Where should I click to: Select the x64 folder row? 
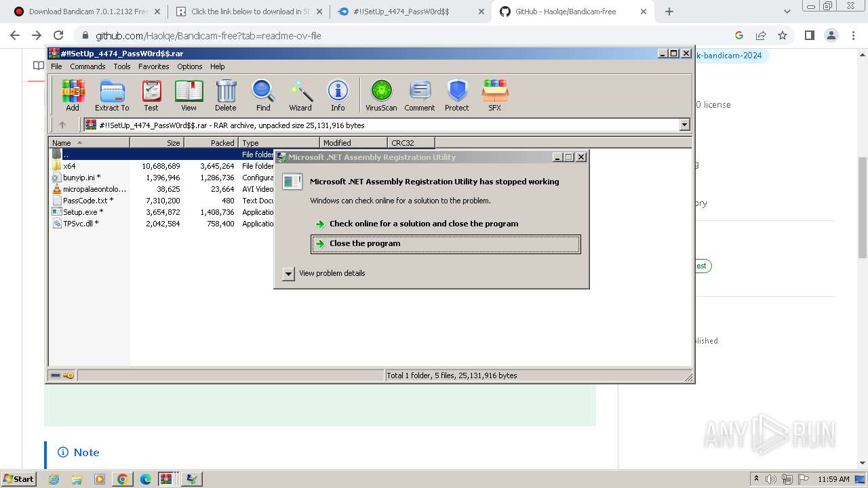pyautogui.click(x=161, y=166)
